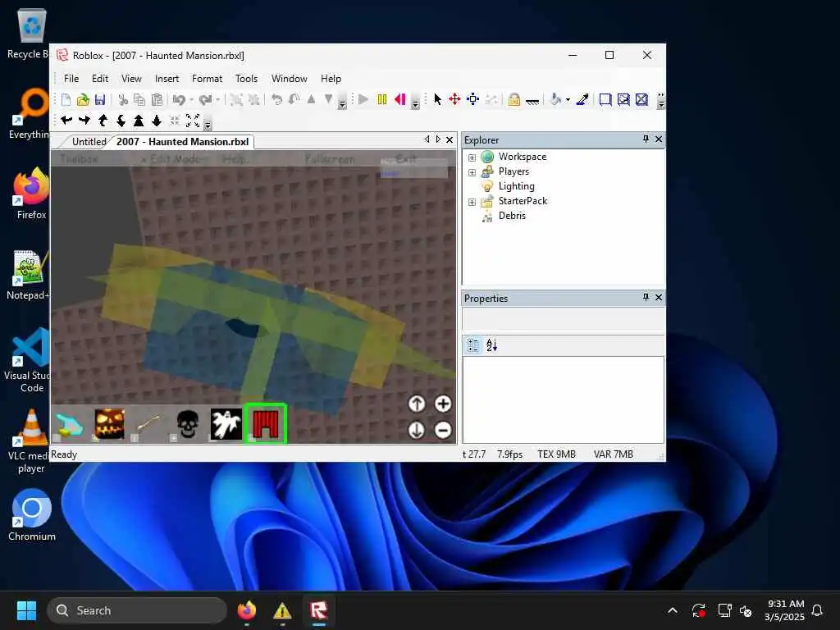
Task: Click the zoom extents expanding arrows icon
Action: pos(193,121)
